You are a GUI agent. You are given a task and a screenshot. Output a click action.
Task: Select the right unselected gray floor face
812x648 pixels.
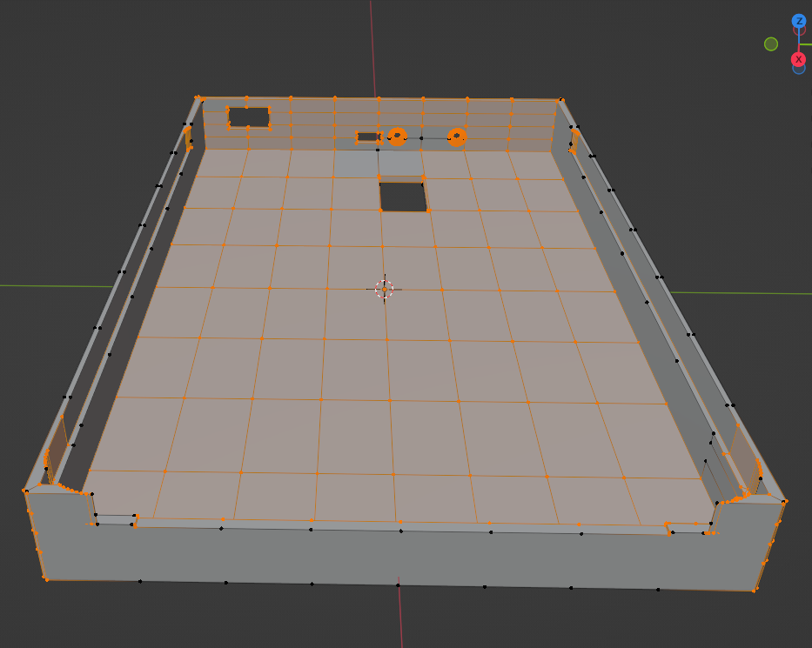click(400, 164)
